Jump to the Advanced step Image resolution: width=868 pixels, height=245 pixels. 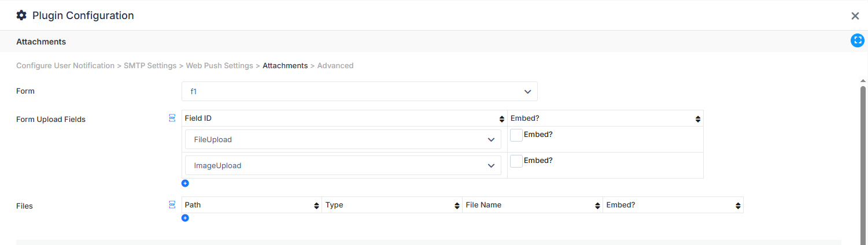(335, 66)
